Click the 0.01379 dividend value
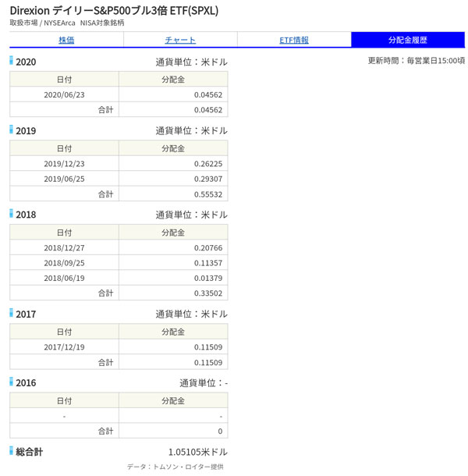The width and height of the screenshot is (468, 476). pos(207,278)
